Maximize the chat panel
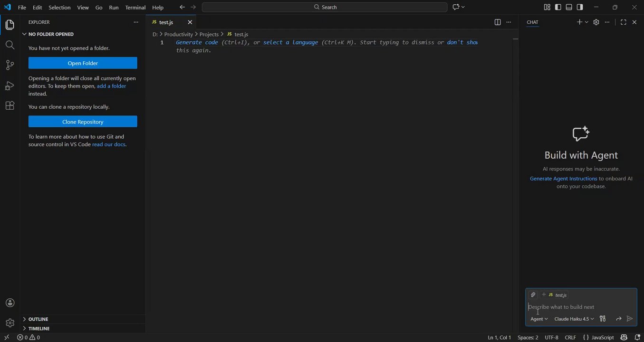 pos(624,22)
